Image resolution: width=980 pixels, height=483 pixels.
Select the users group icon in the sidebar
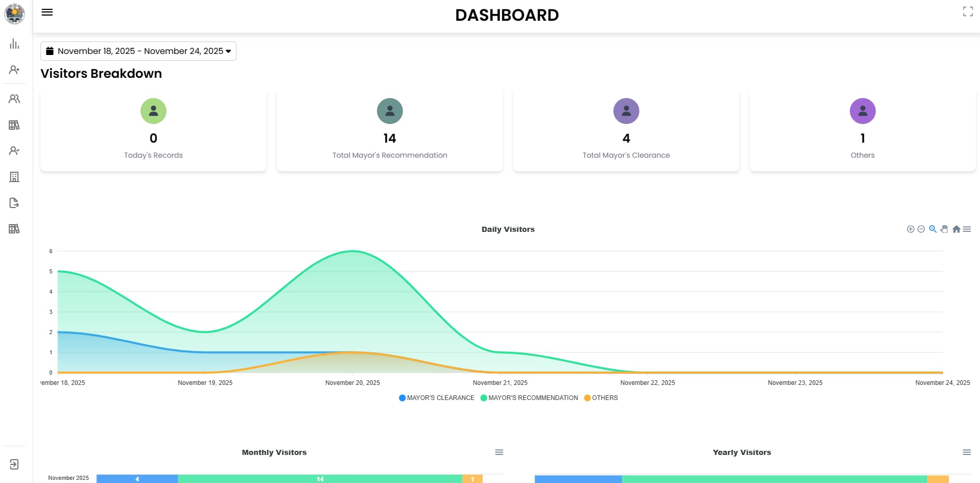click(x=14, y=99)
